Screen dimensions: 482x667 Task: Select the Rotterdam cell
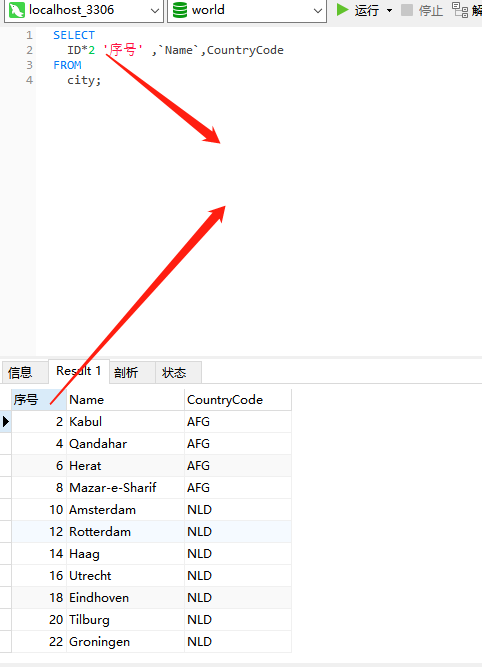click(x=125, y=532)
